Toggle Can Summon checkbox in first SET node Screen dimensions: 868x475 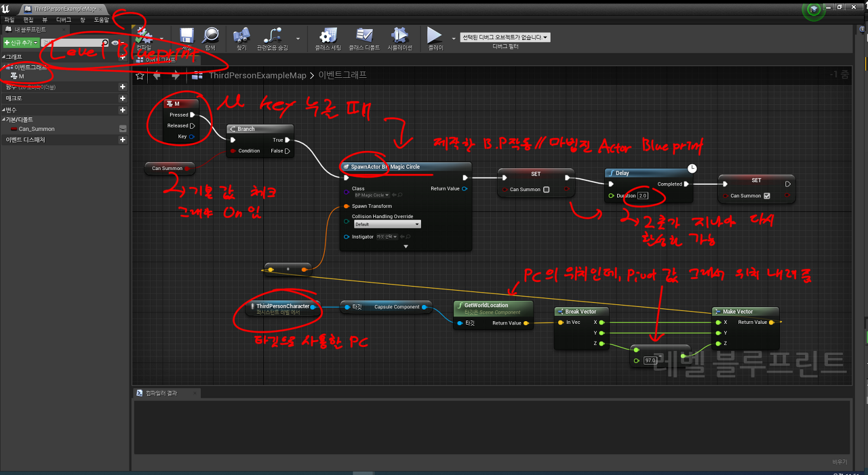(x=547, y=190)
